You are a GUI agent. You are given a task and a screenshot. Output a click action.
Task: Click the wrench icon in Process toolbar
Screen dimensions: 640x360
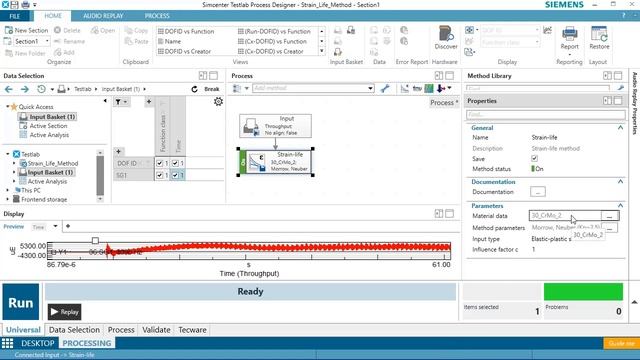coord(384,88)
